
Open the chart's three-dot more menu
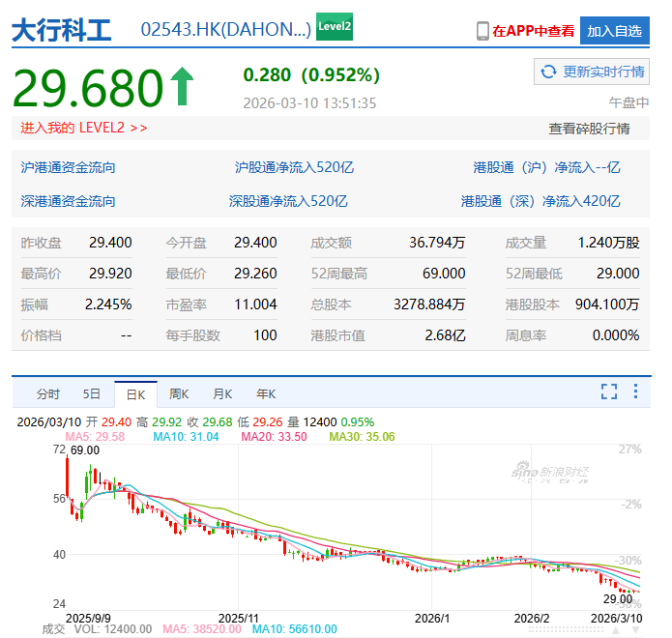click(x=635, y=391)
